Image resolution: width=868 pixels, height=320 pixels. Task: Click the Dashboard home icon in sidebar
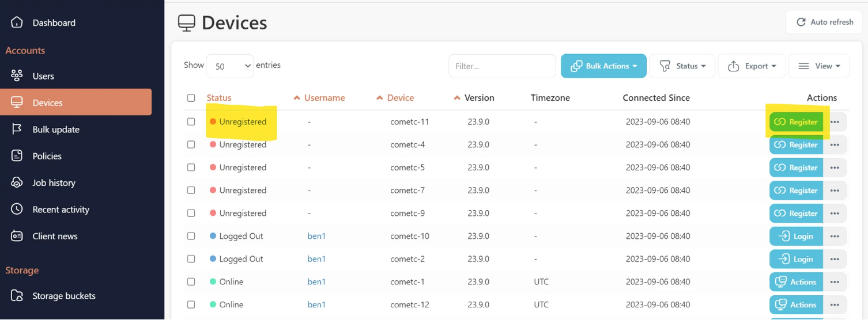pos(17,22)
